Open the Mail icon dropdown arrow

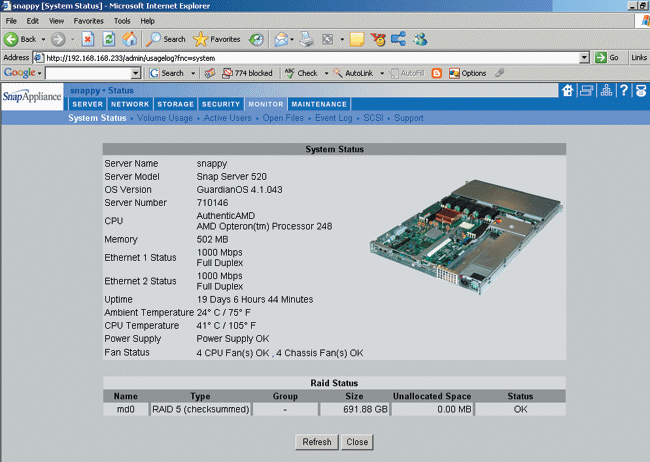pos(292,39)
